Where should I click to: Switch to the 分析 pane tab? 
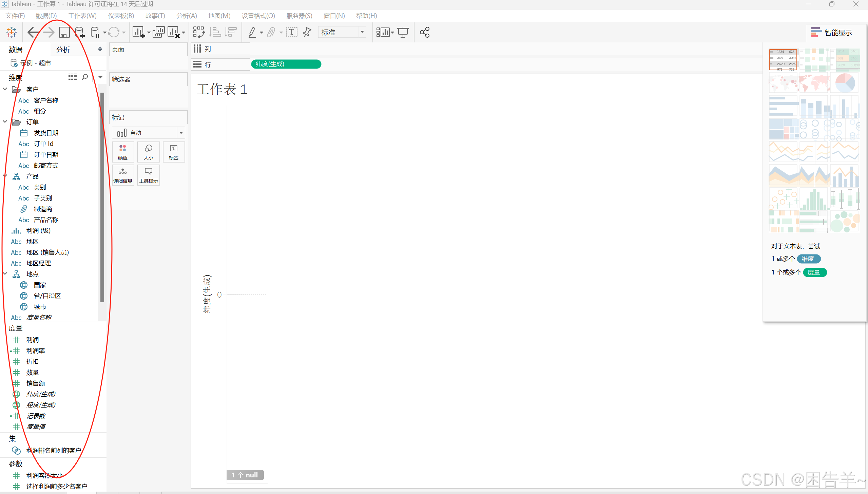coord(63,50)
